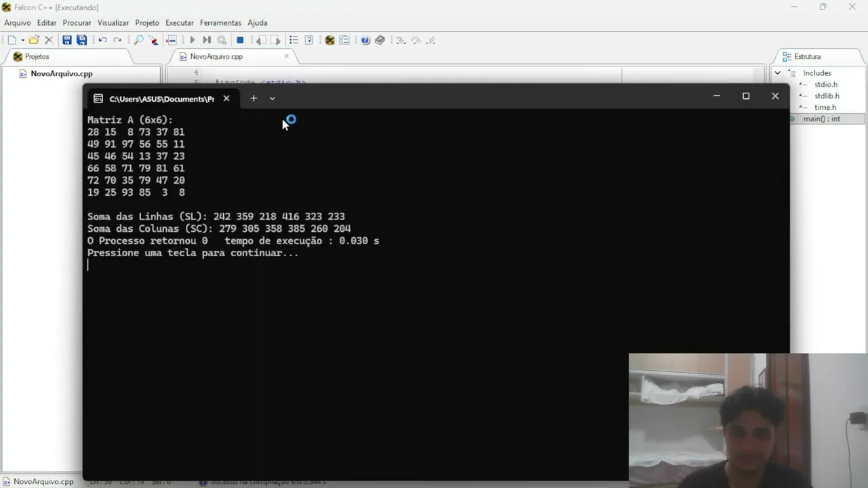Click the Open file folder icon
Viewport: 868px width, 488px height.
click(34, 40)
